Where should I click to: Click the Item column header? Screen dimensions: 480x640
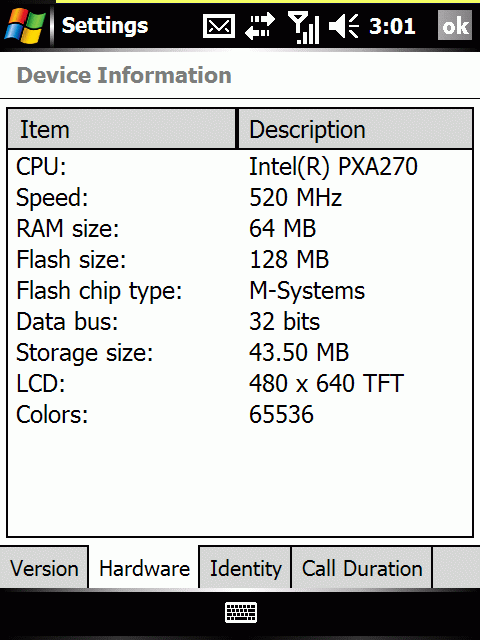(122, 129)
